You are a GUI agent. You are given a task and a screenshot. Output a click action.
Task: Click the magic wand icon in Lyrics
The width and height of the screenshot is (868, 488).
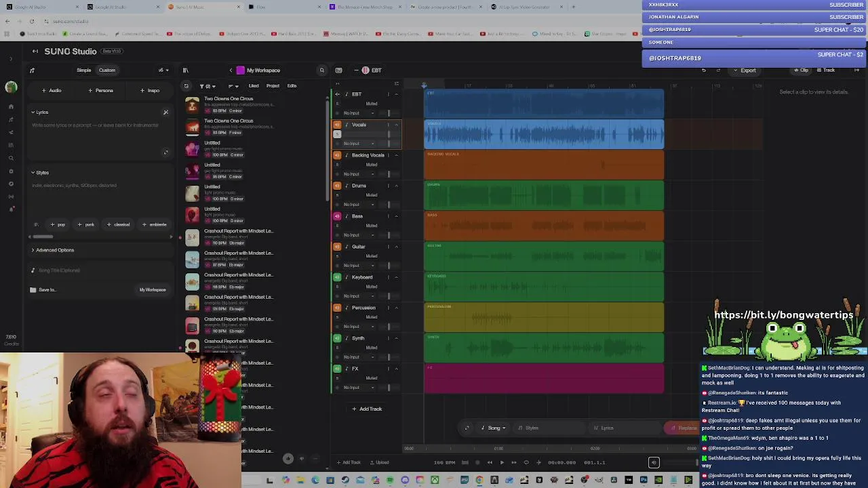tap(165, 113)
